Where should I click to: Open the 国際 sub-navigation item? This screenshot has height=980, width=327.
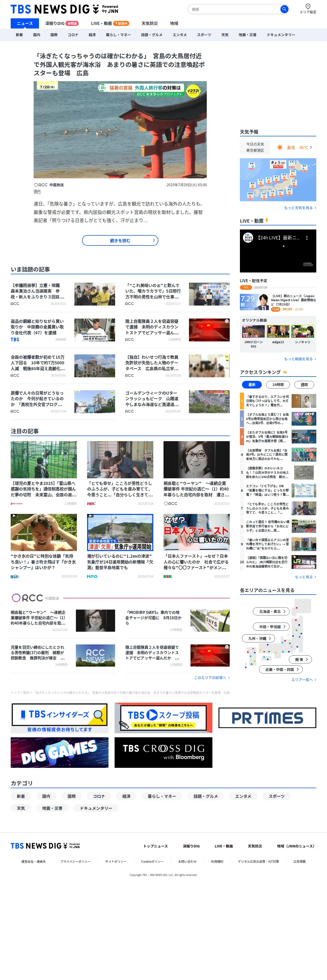tap(54, 35)
